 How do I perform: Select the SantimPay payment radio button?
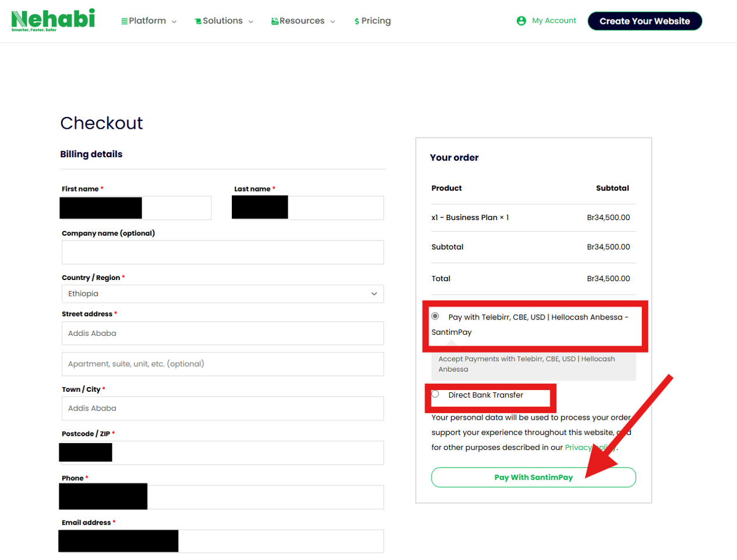click(435, 316)
